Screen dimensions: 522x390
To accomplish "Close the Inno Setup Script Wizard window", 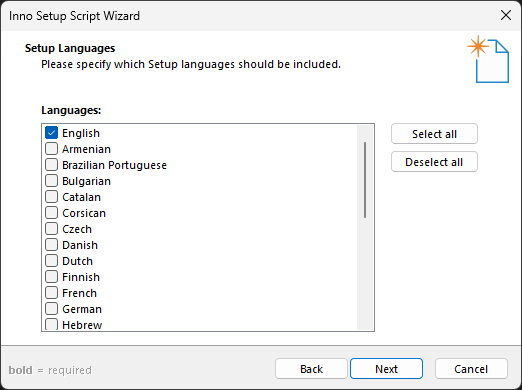I will (x=506, y=15).
